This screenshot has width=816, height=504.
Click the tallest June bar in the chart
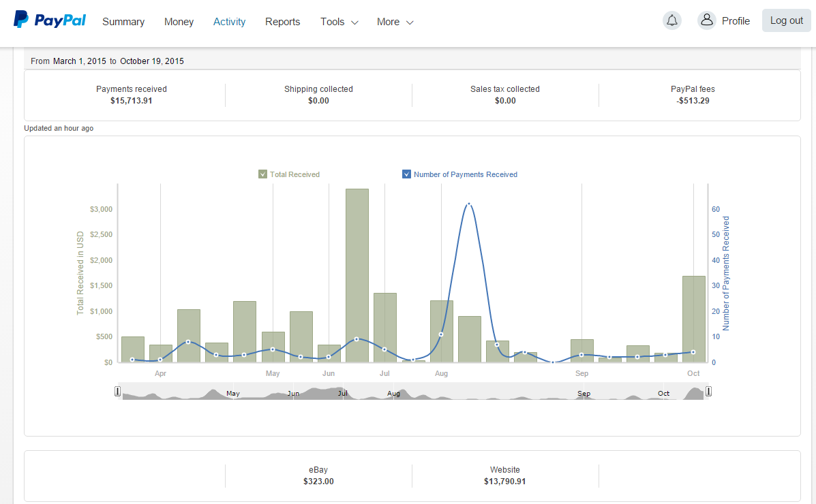357,275
